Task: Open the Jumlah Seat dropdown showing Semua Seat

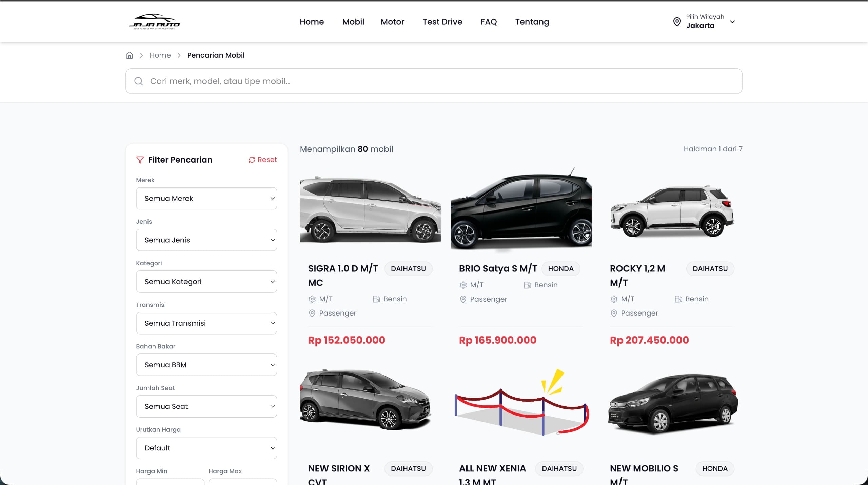Action: point(206,406)
